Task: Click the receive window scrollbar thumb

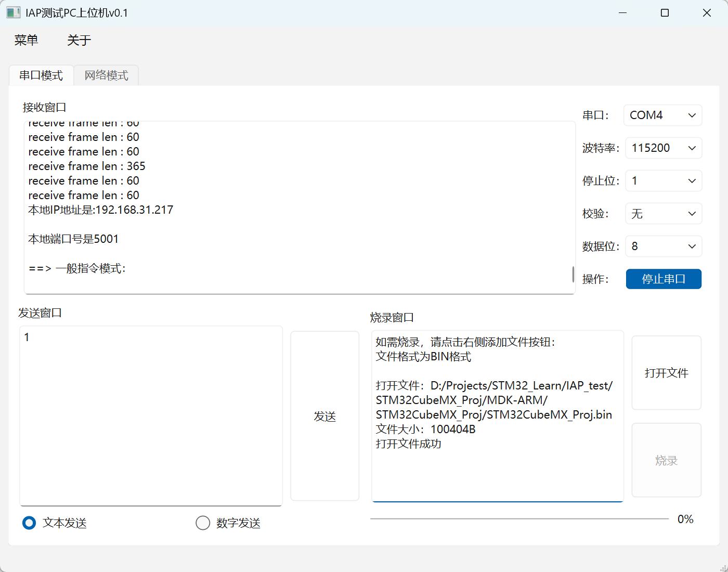Action: [573, 275]
